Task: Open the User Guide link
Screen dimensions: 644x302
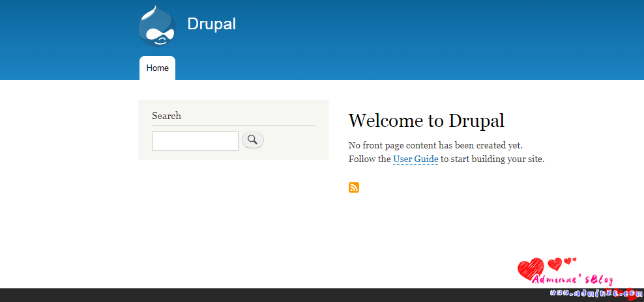Action: pyautogui.click(x=416, y=159)
